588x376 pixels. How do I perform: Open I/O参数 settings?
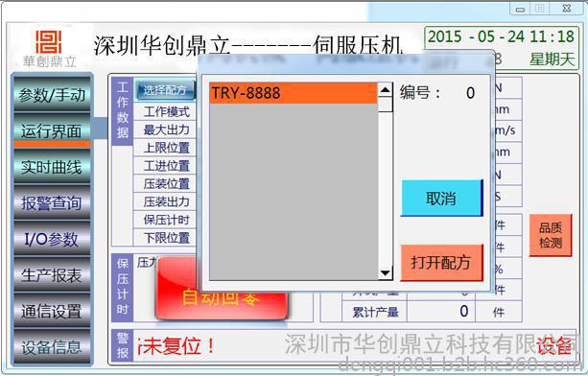[x=52, y=239]
